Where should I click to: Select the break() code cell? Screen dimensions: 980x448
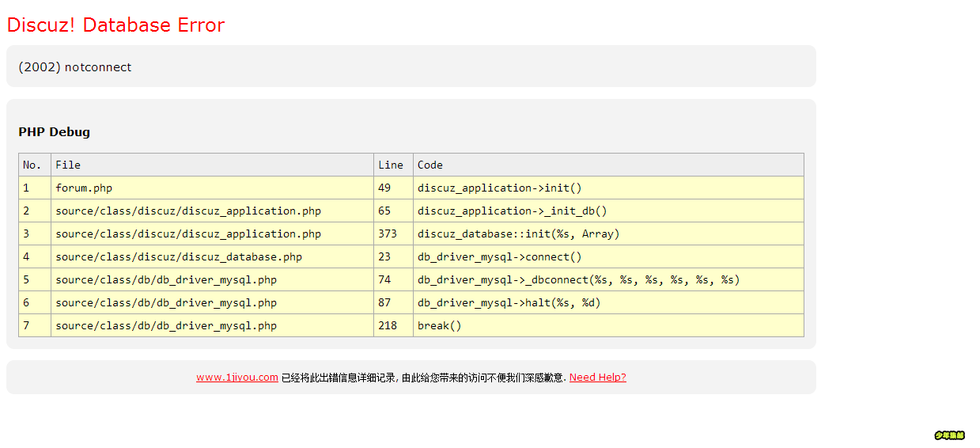(609, 325)
